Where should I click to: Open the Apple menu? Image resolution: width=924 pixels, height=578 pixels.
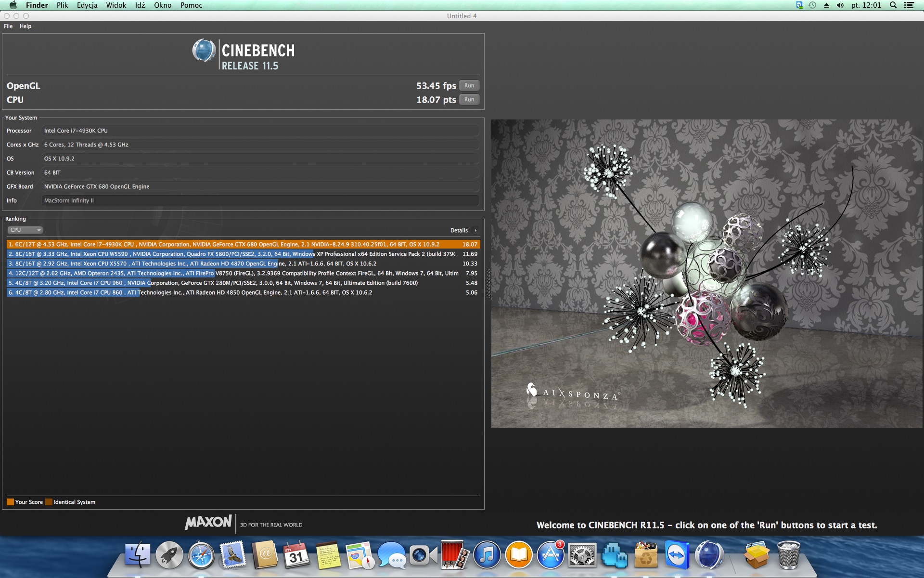tap(13, 5)
